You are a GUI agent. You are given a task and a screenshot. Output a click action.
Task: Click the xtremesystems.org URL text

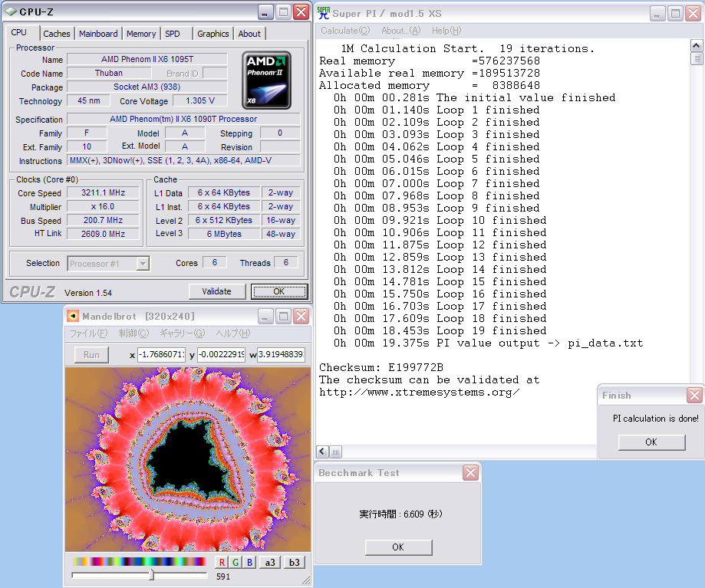tap(419, 393)
